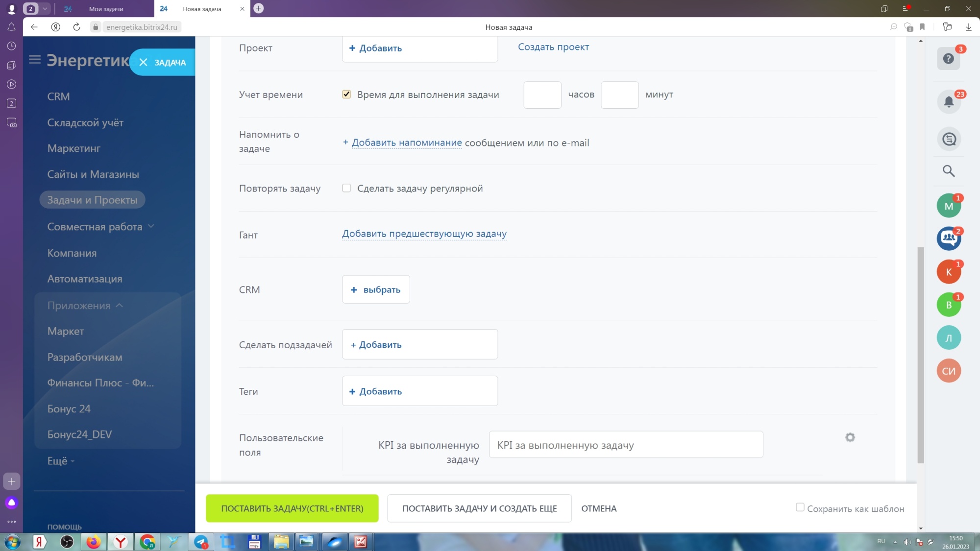Expand Совместная работа submenu chevron

click(151, 226)
